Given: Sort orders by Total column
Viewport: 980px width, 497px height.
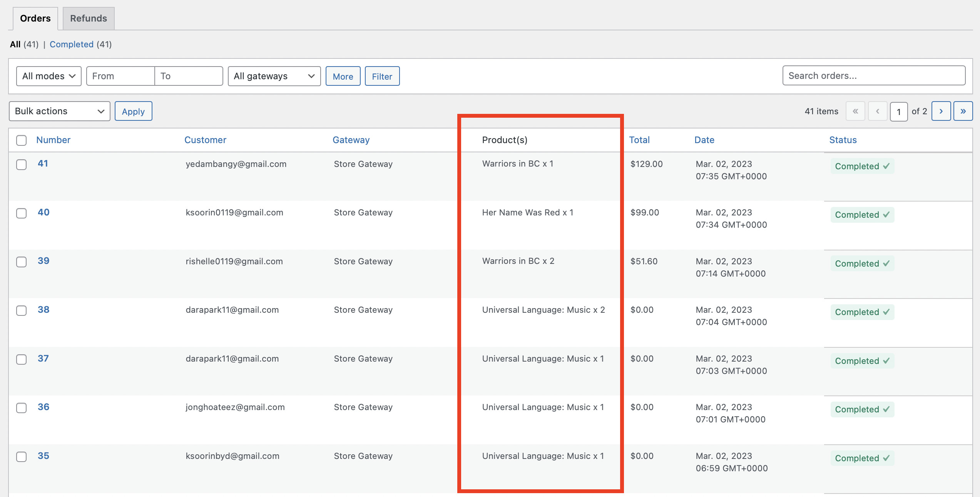Looking at the screenshot, I should tap(639, 140).
